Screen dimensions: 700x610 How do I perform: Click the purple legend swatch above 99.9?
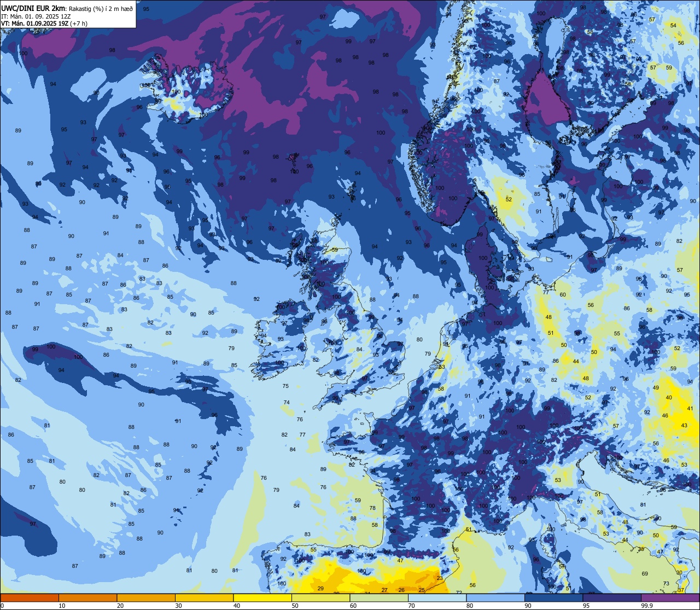(x=670, y=597)
